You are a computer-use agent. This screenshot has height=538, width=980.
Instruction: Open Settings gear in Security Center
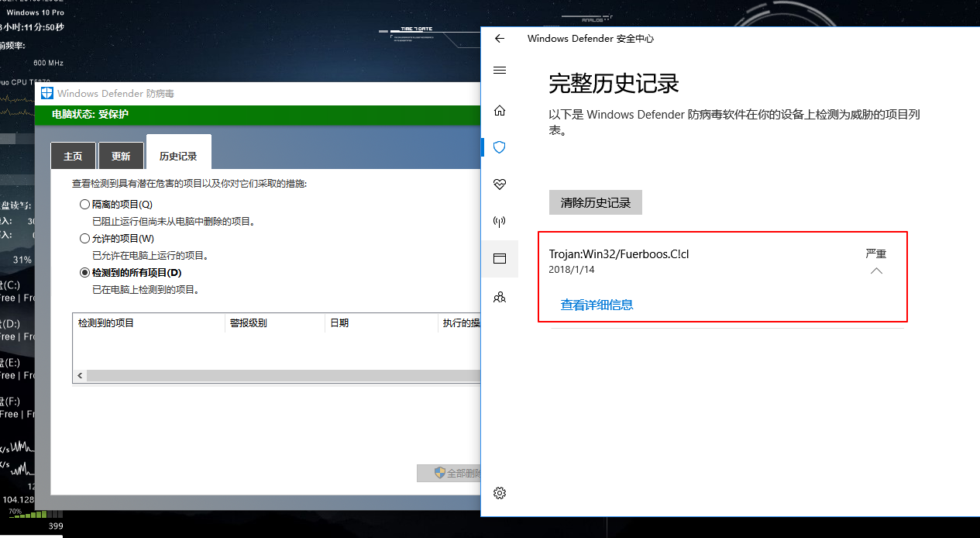point(500,493)
